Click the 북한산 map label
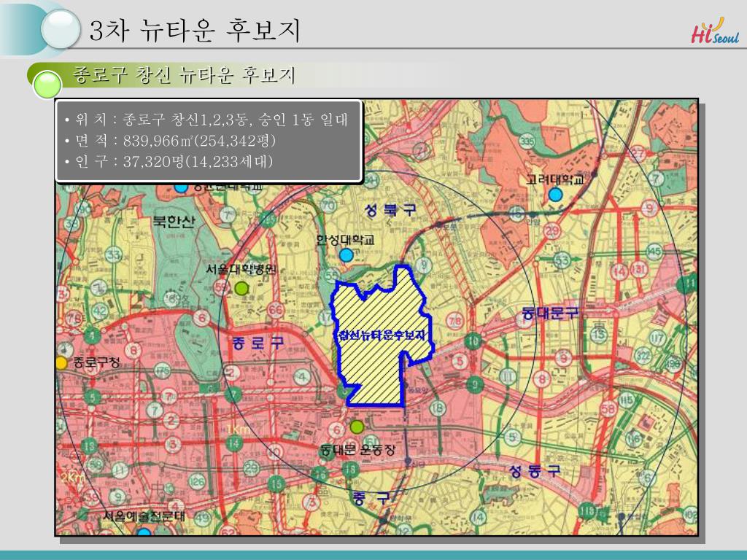This screenshot has height=560, width=747. coord(174,222)
